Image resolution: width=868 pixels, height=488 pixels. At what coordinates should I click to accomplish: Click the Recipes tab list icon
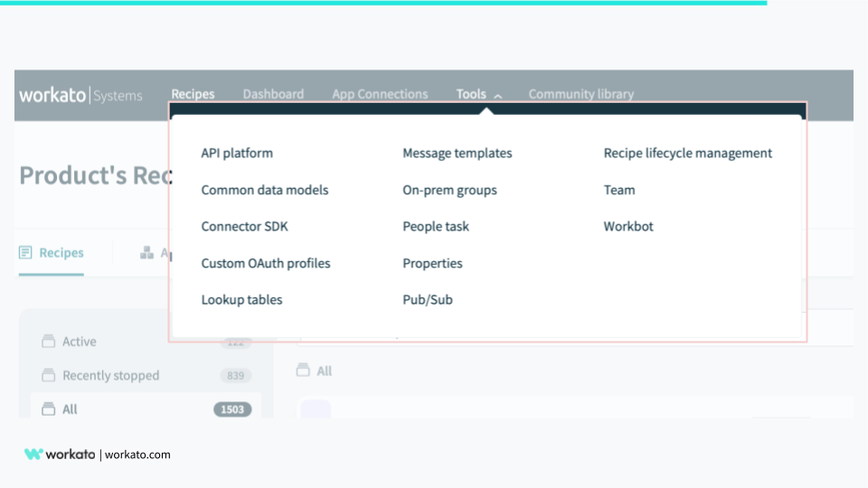[x=25, y=253]
